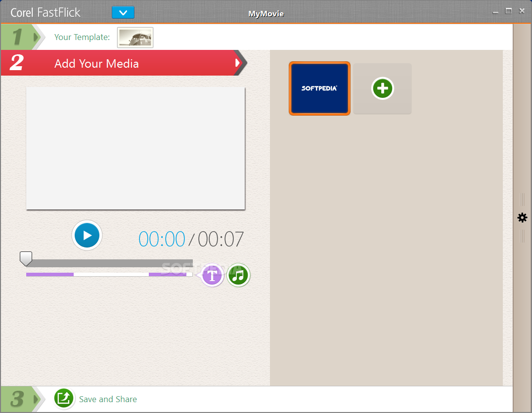The width and height of the screenshot is (532, 413).
Task: Open the Save and Share link
Action: pos(108,399)
